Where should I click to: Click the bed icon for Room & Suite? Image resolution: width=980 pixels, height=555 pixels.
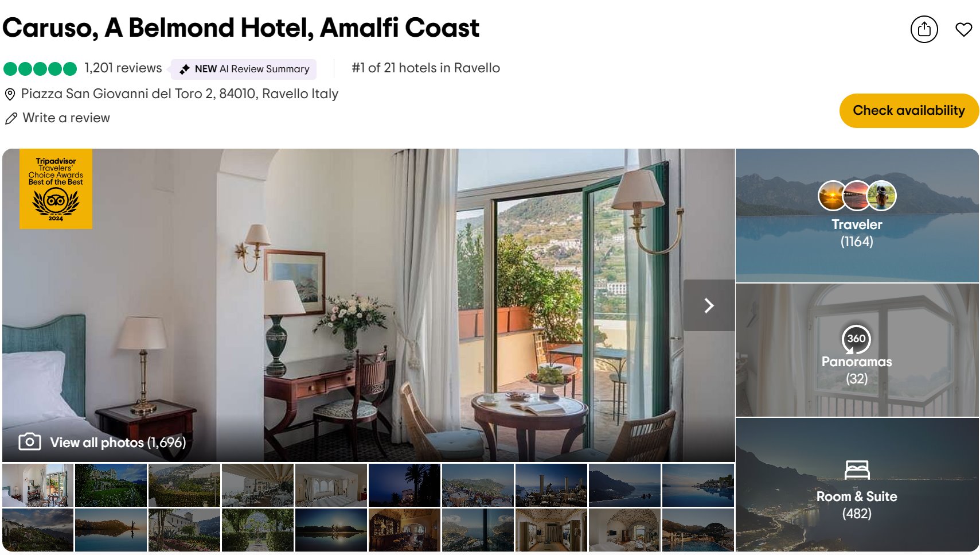tap(857, 470)
